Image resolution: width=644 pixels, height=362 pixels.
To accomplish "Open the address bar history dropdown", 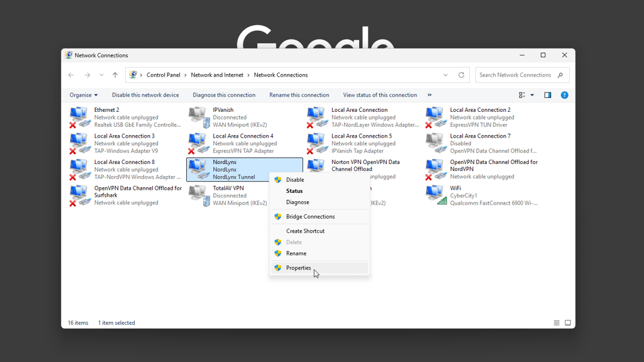I will point(445,75).
